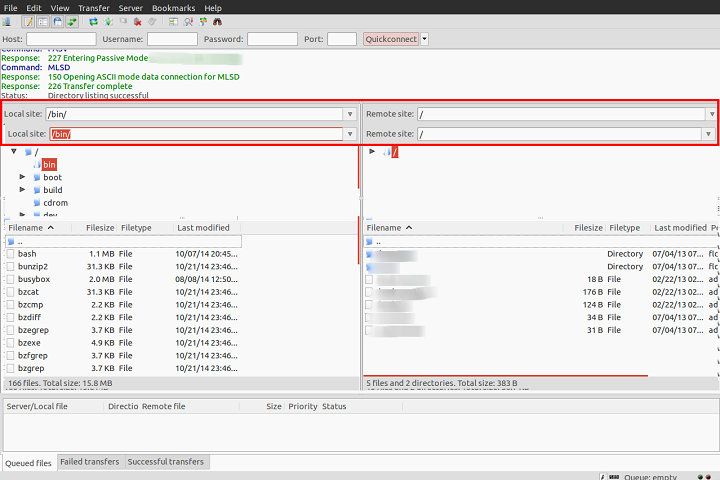Toggle the message log display
This screenshot has width=720, height=480.
pyautogui.click(x=30, y=21)
